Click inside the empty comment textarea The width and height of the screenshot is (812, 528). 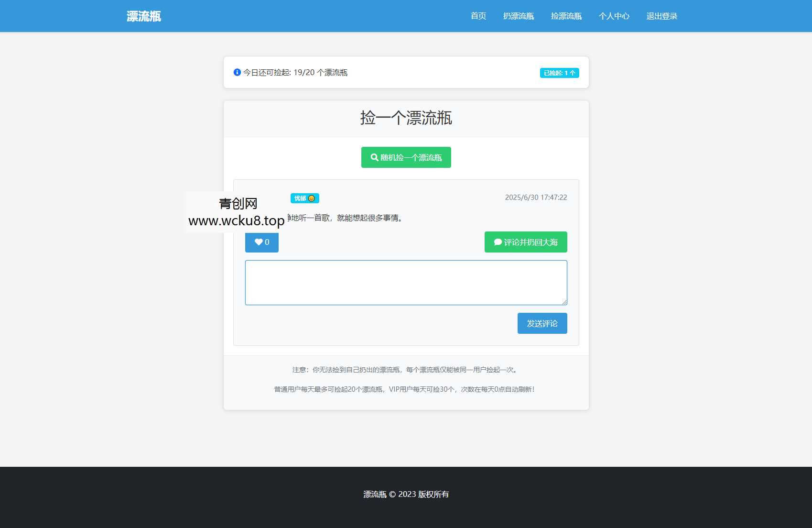pyautogui.click(x=405, y=282)
